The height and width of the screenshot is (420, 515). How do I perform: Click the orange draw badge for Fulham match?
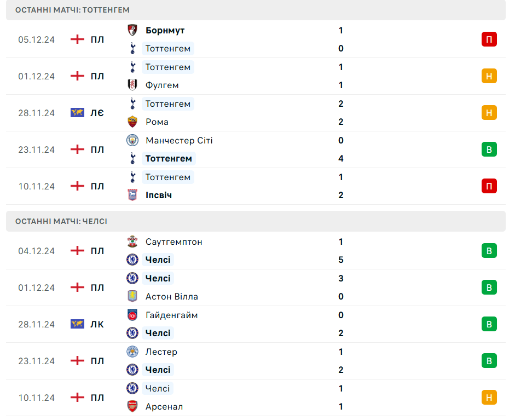489,76
